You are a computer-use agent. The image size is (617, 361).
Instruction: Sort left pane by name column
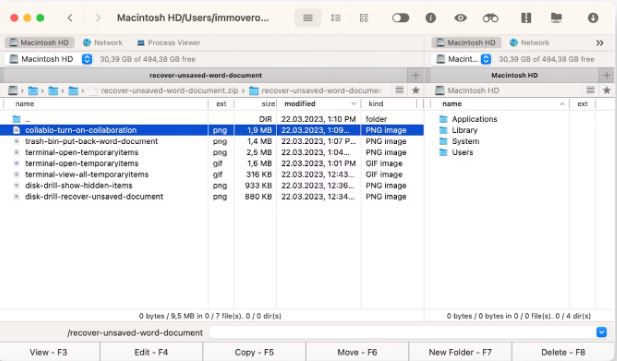[105, 104]
